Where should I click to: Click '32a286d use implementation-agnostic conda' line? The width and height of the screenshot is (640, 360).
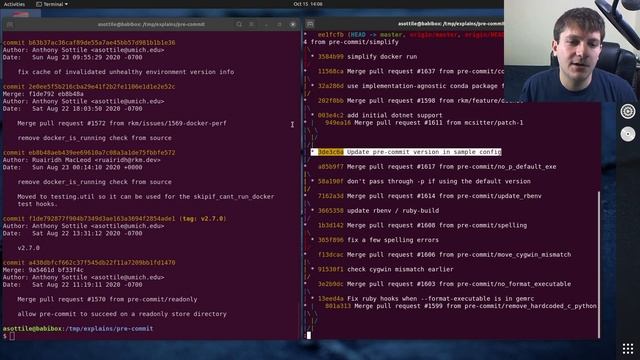click(x=411, y=86)
